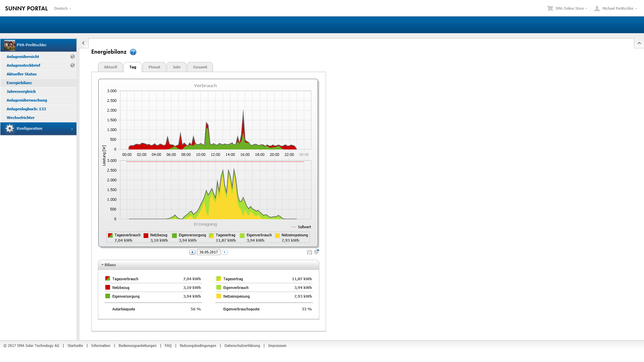Click the globe icon beside Anlagenübersicht
Viewport: 644px width, 362px height.
pyautogui.click(x=72, y=57)
